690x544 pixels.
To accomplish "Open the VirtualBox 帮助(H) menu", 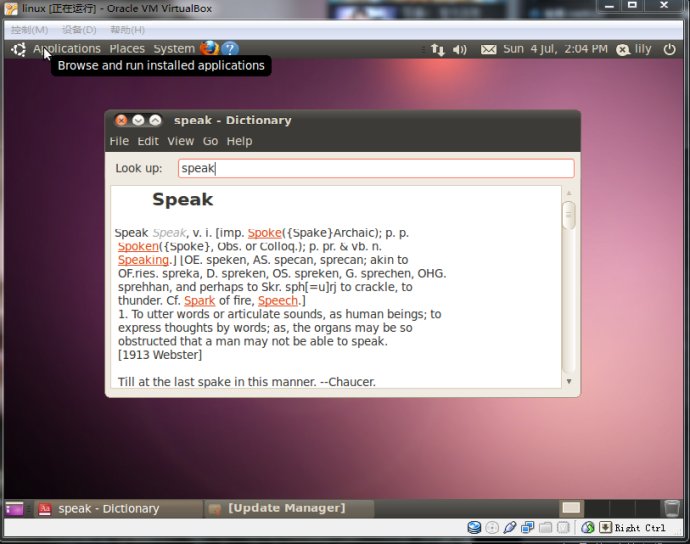I will point(127,30).
